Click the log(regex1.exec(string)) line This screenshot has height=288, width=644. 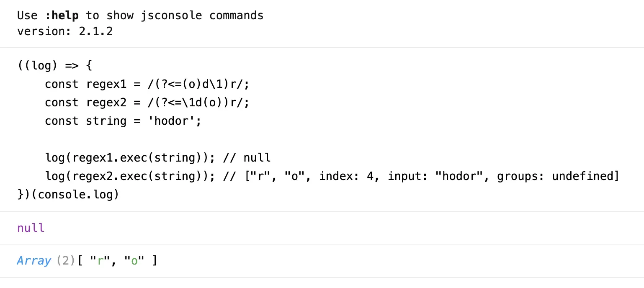tap(158, 158)
